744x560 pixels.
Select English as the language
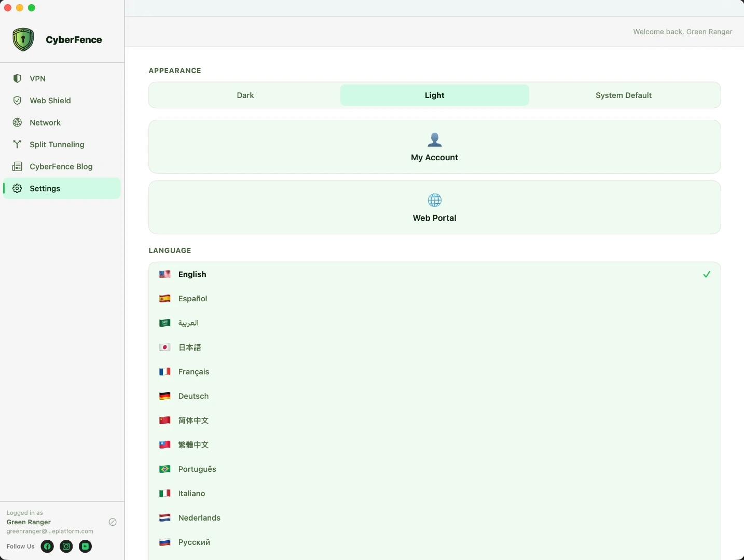435,274
